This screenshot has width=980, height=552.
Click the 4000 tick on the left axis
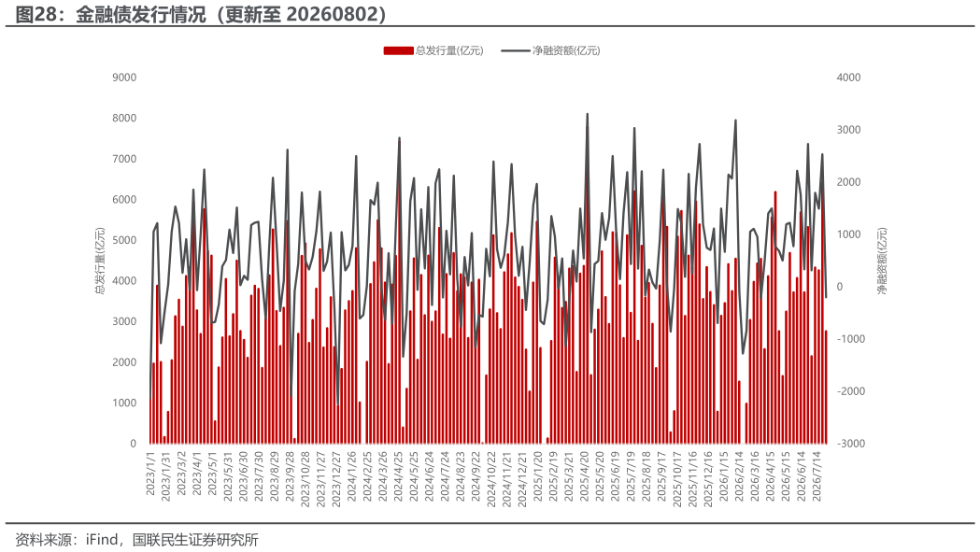tap(124, 281)
